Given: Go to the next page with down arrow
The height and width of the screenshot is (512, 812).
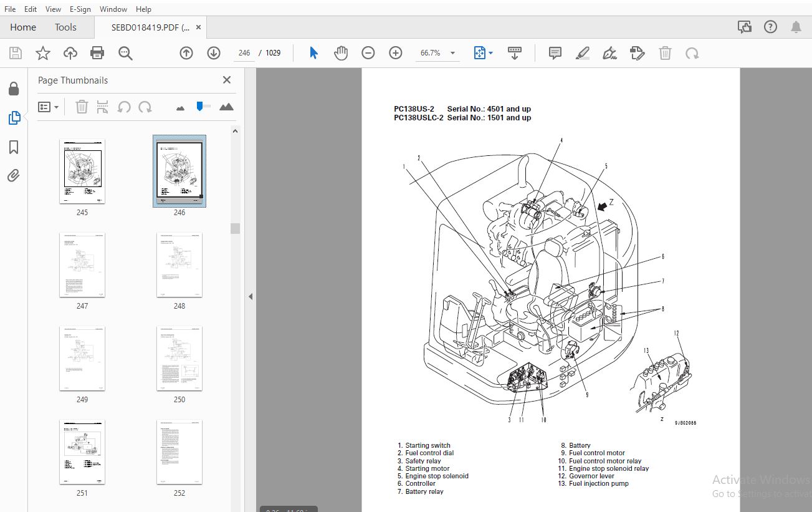Looking at the screenshot, I should pos(214,53).
